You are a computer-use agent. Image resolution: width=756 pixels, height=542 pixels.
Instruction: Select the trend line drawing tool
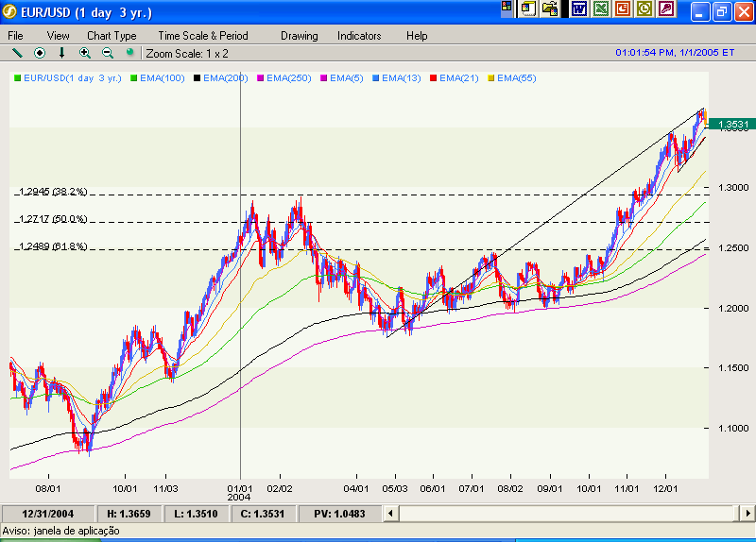[17, 53]
